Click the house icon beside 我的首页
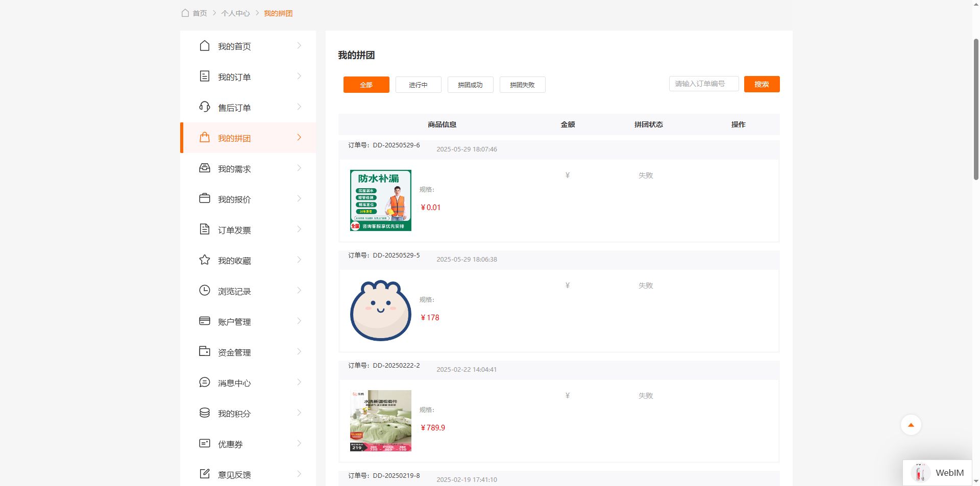 tap(204, 46)
